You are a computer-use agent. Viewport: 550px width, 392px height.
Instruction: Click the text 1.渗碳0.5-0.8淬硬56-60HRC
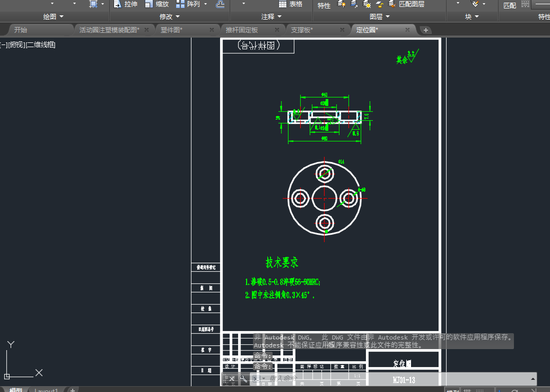[x=282, y=282]
